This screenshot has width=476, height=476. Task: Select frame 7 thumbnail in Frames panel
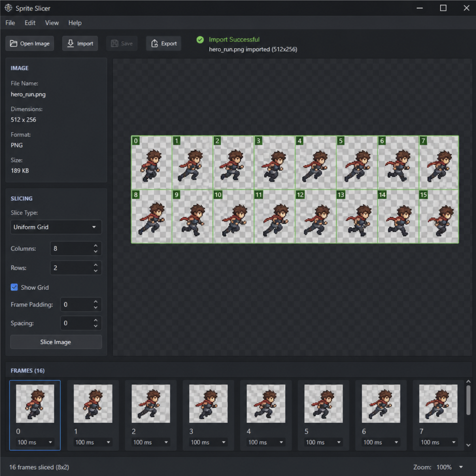[x=438, y=404]
